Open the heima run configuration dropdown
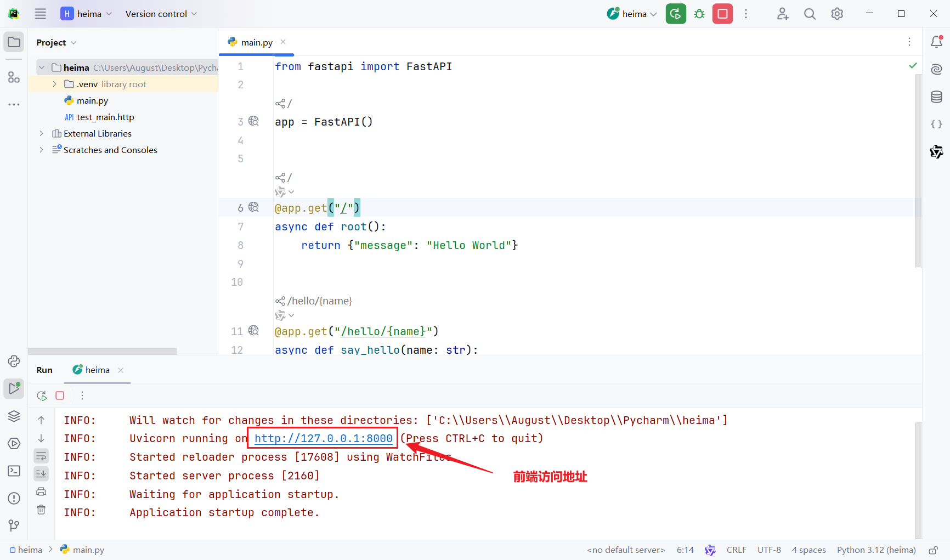Viewport: 950px width, 560px height. pyautogui.click(x=632, y=14)
